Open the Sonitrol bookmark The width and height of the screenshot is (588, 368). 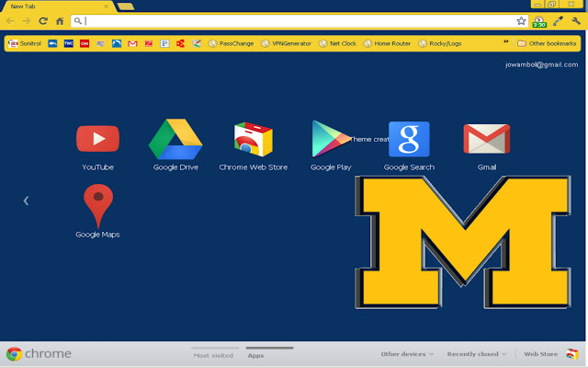tap(25, 43)
